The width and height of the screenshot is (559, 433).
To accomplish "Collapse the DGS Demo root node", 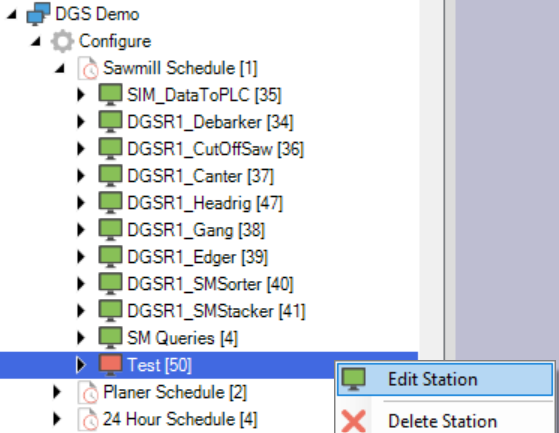I will pos(12,15).
